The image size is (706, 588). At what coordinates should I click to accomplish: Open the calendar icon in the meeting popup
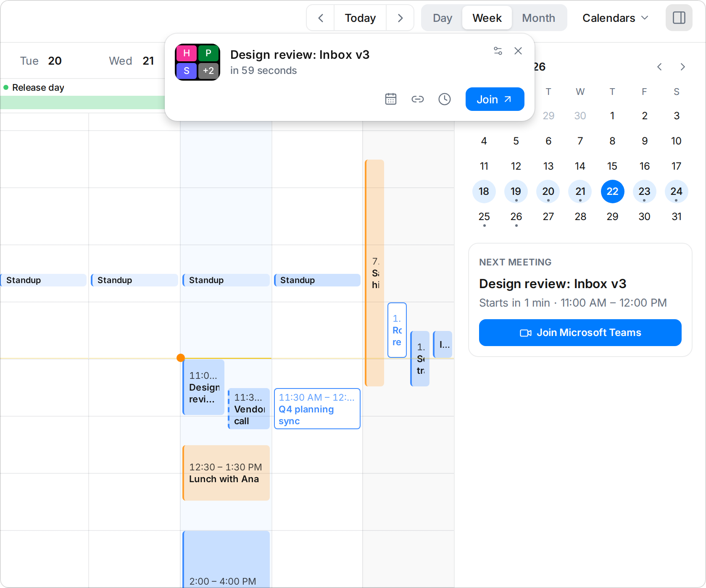point(391,99)
